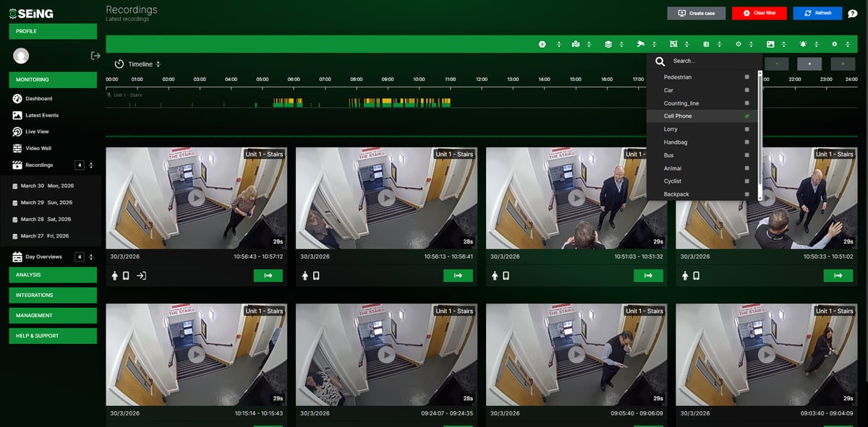This screenshot has height=427, width=868.
Task: Select the camera filter icon in the toolbar
Action: [640, 44]
